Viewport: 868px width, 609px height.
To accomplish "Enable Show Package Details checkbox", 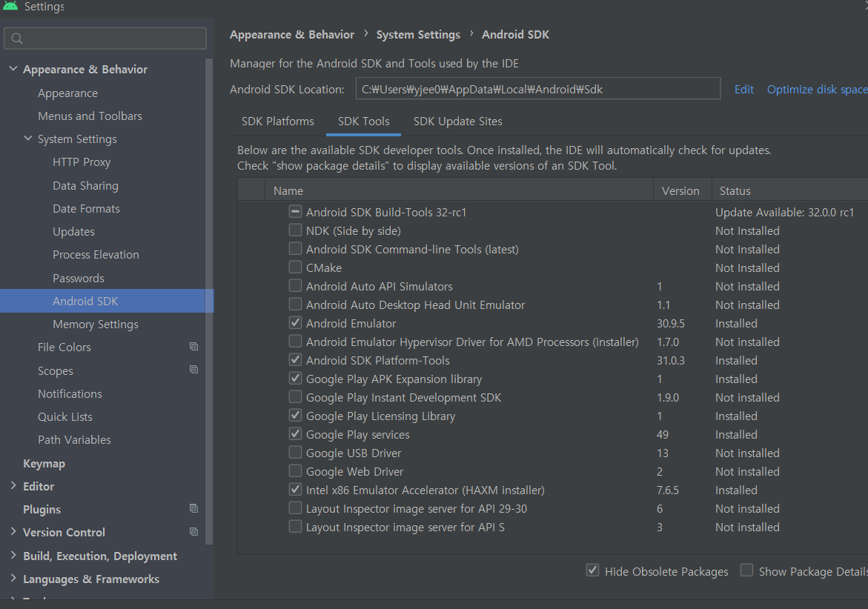I will click(x=746, y=570).
